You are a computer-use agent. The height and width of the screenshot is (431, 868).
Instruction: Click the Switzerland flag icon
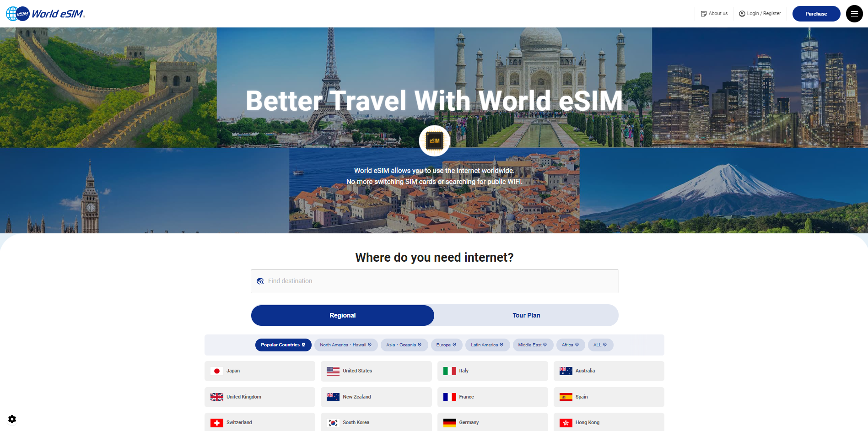[x=217, y=423]
